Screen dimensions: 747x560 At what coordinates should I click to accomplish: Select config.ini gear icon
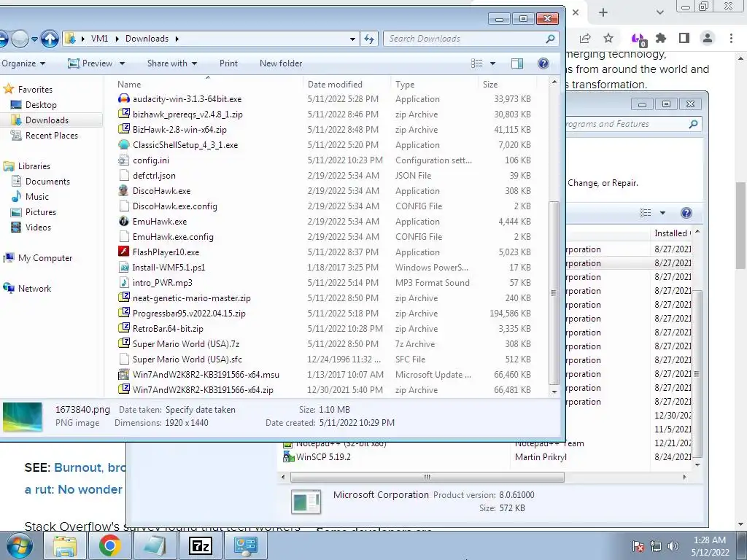(124, 160)
